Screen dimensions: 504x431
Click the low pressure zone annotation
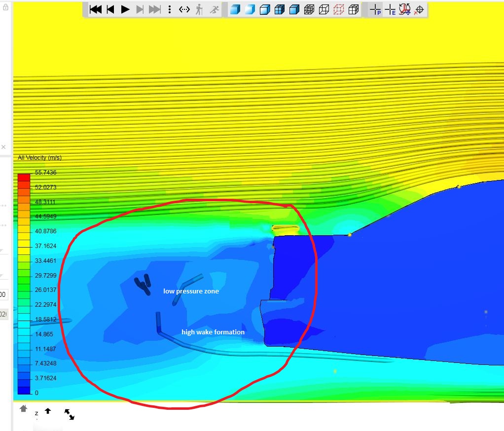191,291
